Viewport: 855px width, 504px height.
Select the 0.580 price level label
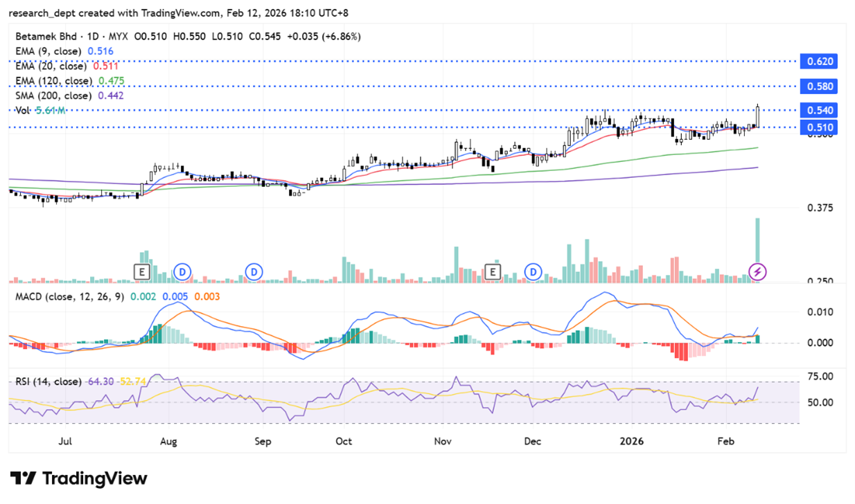pos(818,87)
